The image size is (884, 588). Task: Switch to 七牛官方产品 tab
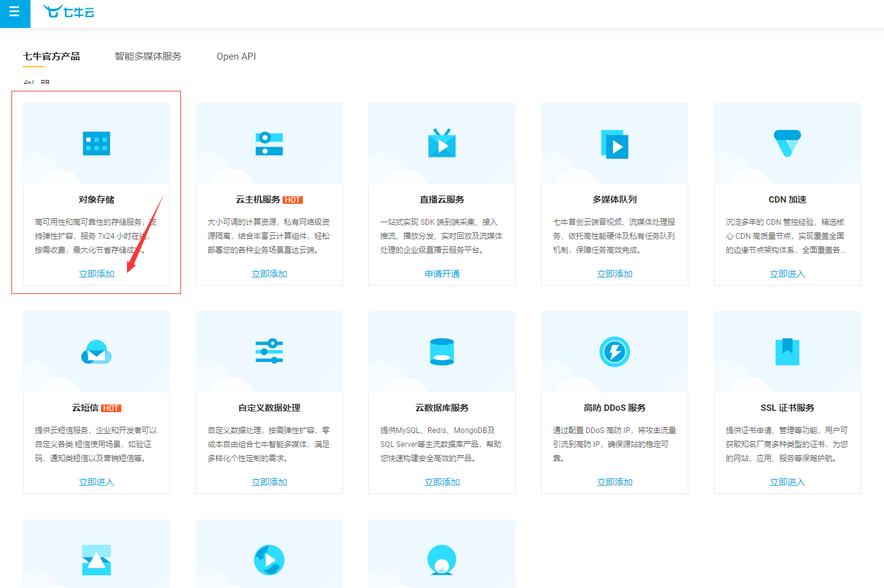tap(51, 57)
